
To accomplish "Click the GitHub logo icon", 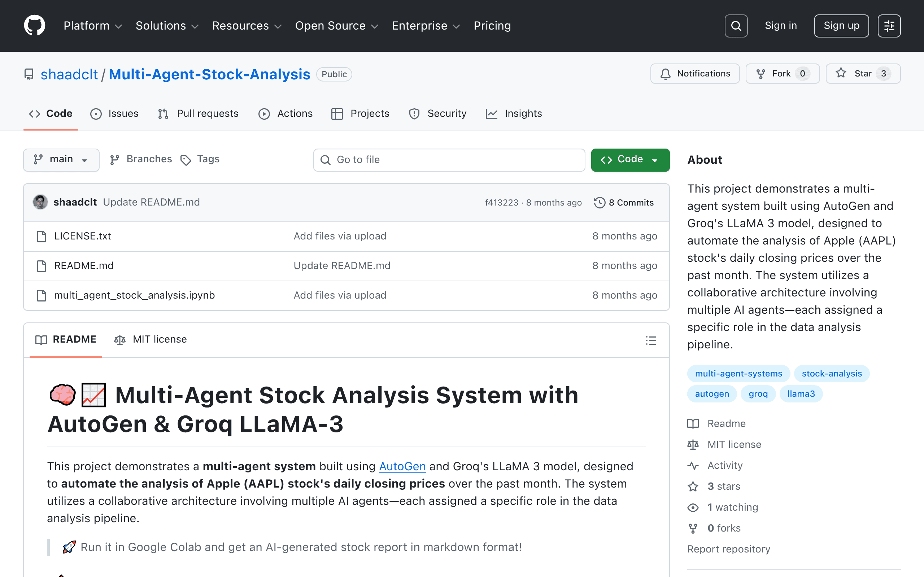I will tap(34, 26).
